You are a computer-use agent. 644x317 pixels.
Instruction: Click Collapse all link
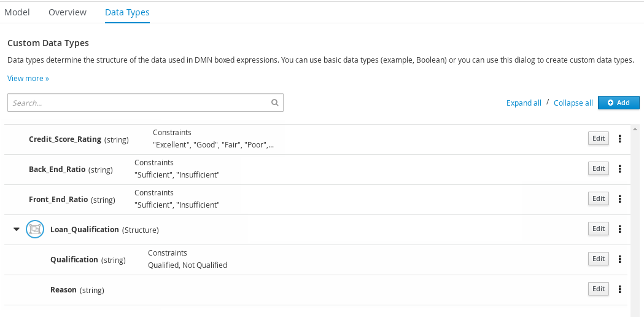573,103
